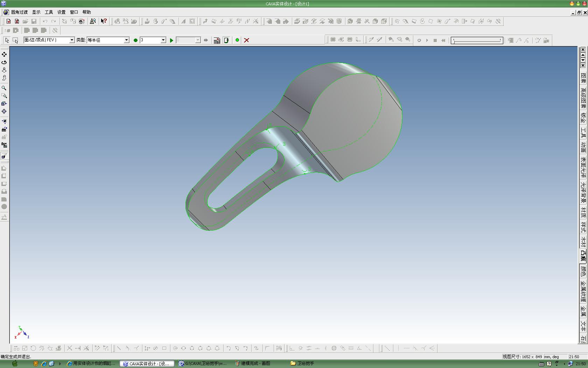Toggle the green dot preview button
This screenshot has height=368, width=588.
tap(237, 40)
